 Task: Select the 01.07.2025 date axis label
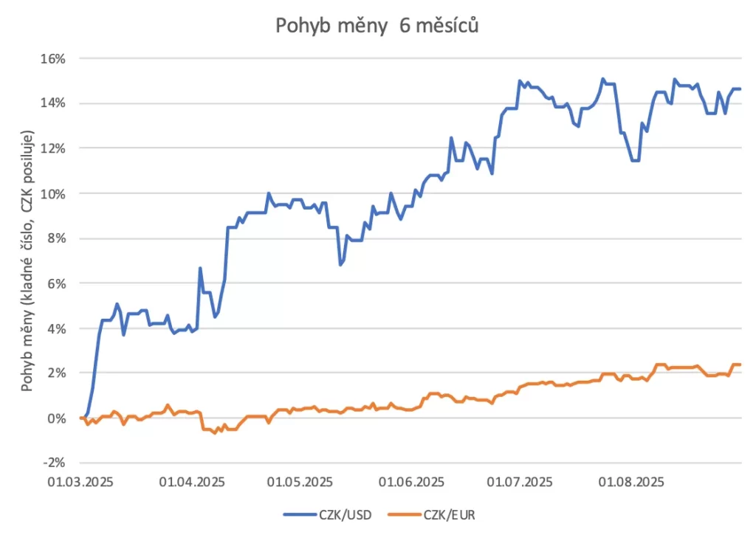coord(519,482)
